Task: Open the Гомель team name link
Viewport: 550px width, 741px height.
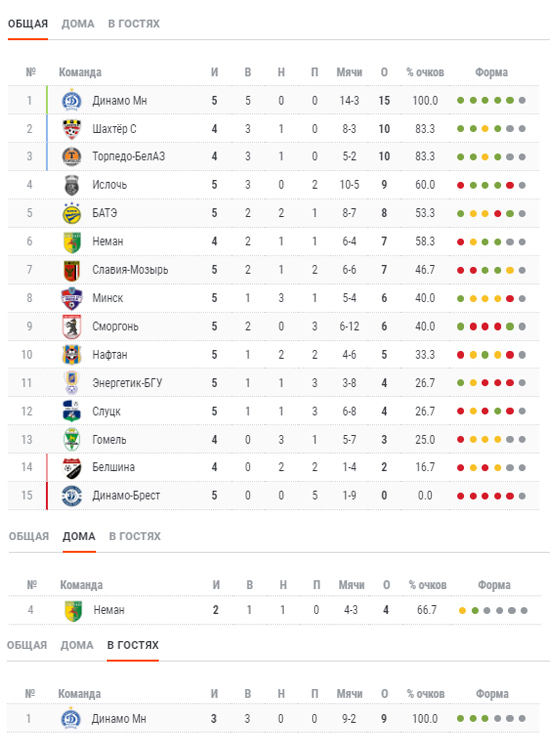Action: (x=109, y=439)
